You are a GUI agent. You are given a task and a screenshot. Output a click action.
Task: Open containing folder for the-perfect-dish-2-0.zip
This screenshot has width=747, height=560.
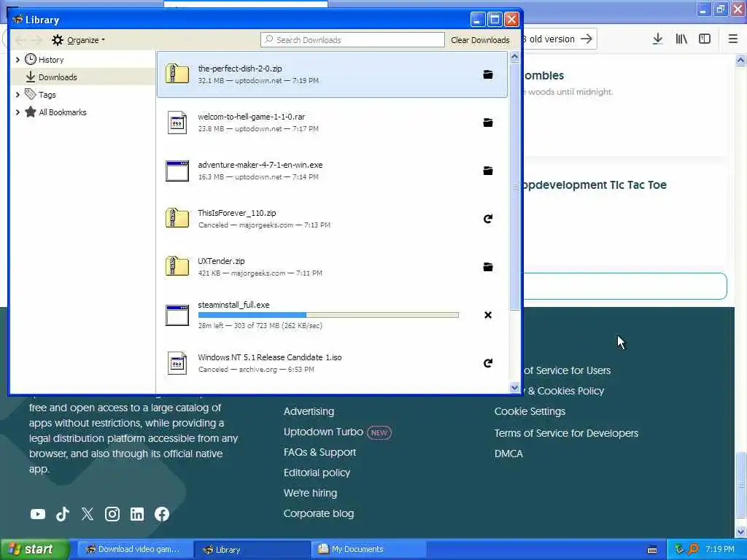[x=488, y=75]
